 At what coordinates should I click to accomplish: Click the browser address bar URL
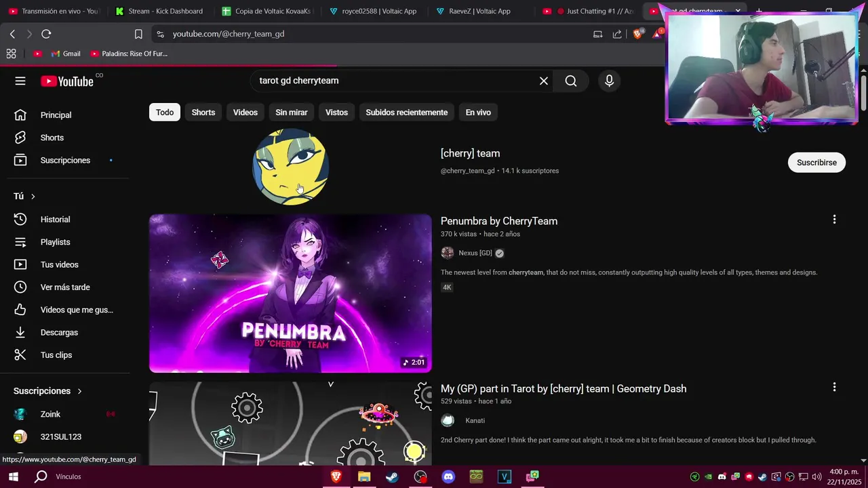[x=229, y=34]
